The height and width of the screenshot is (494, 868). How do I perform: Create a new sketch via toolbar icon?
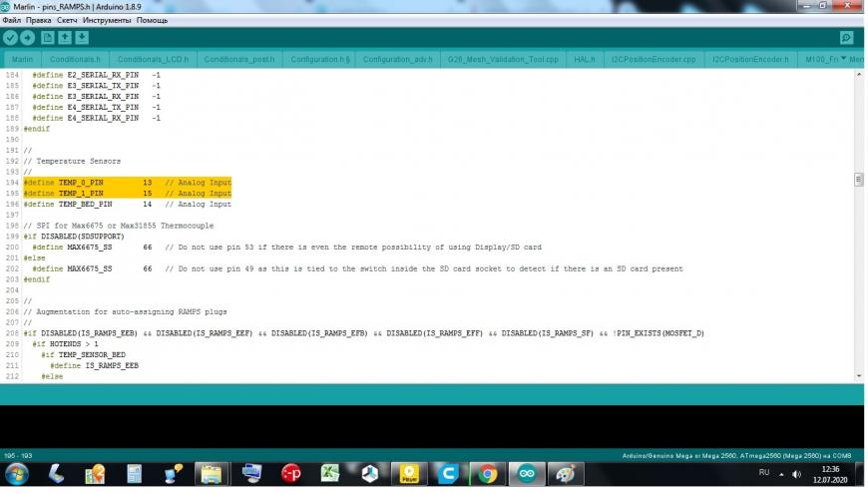48,38
